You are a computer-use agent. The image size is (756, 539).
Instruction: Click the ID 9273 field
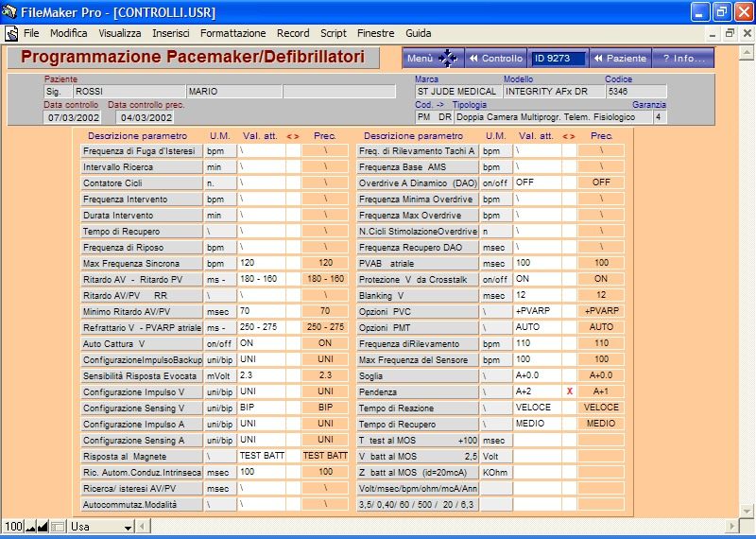558,59
